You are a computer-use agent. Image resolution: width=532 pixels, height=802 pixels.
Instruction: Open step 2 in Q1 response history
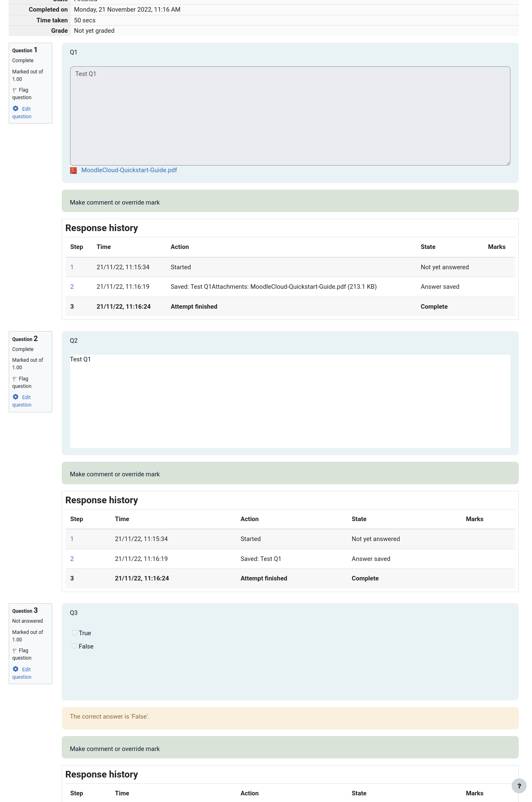[x=72, y=287]
